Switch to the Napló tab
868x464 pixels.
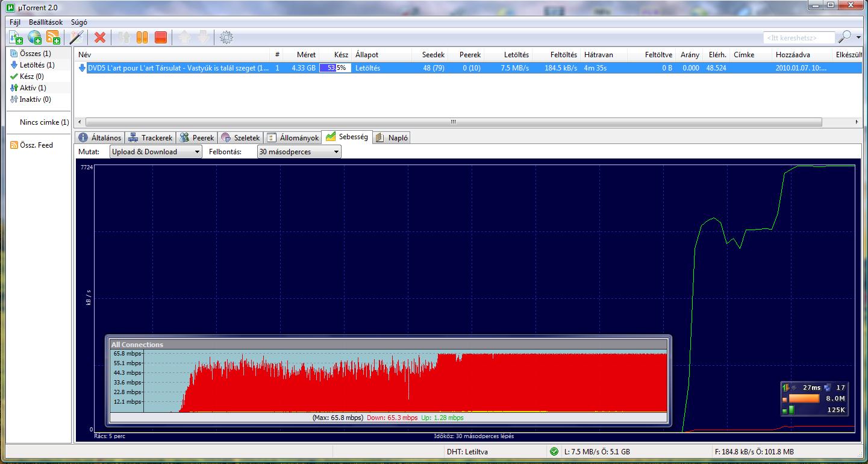click(392, 138)
